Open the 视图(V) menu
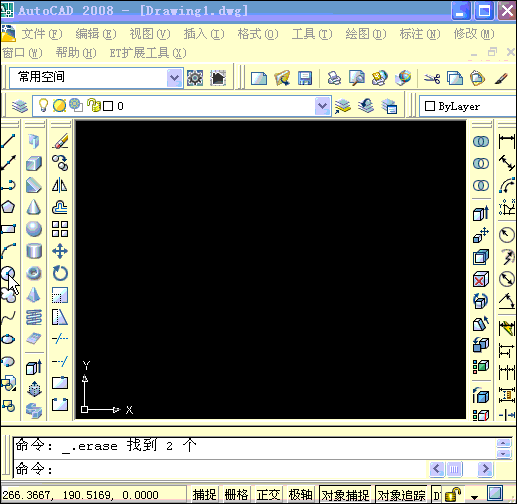Screen dimensions: 517x504 (x=150, y=34)
